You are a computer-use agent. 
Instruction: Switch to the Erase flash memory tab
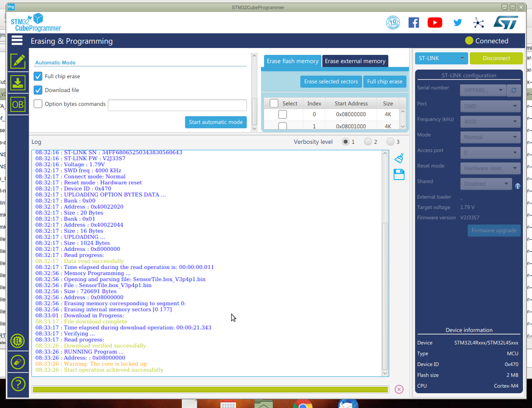(x=292, y=61)
